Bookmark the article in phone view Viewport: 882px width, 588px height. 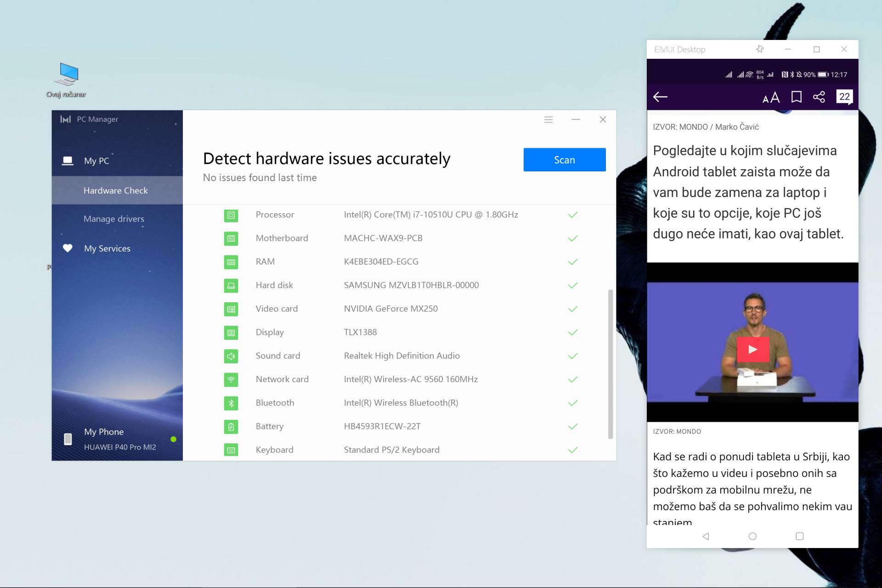(796, 97)
